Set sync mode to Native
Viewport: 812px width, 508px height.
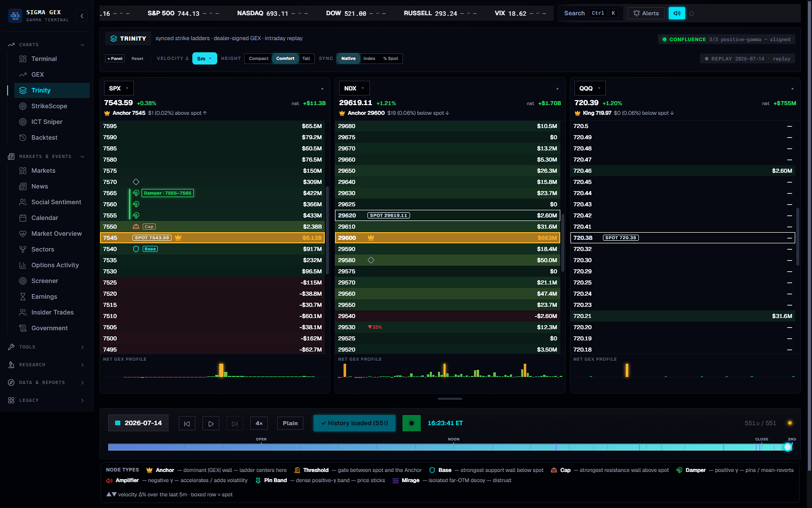pos(348,58)
